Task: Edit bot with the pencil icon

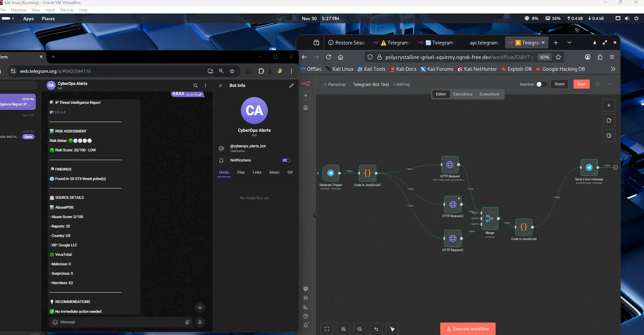Action: point(291,86)
